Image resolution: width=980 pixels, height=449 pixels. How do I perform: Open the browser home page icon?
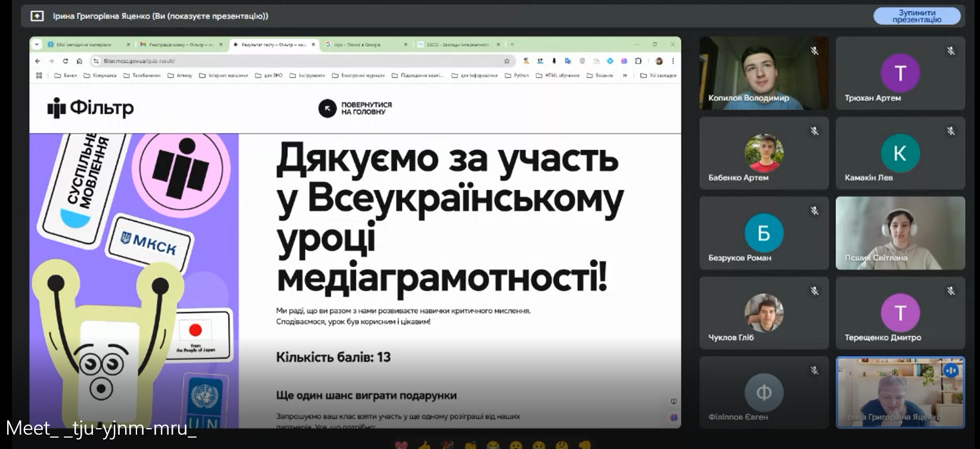coord(79,61)
